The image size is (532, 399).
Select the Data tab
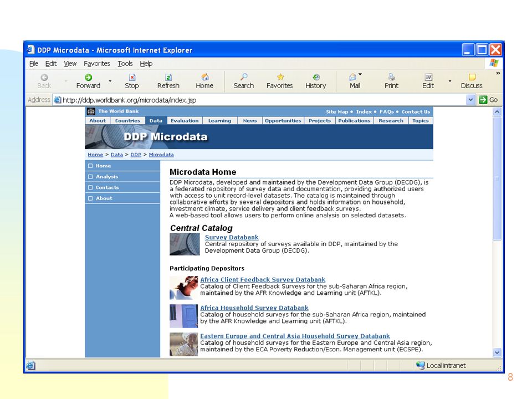[x=156, y=120]
